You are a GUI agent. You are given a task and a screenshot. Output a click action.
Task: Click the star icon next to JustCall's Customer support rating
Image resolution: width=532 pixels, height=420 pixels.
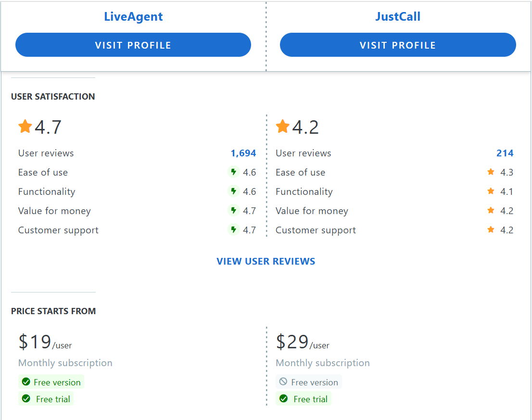pos(490,229)
